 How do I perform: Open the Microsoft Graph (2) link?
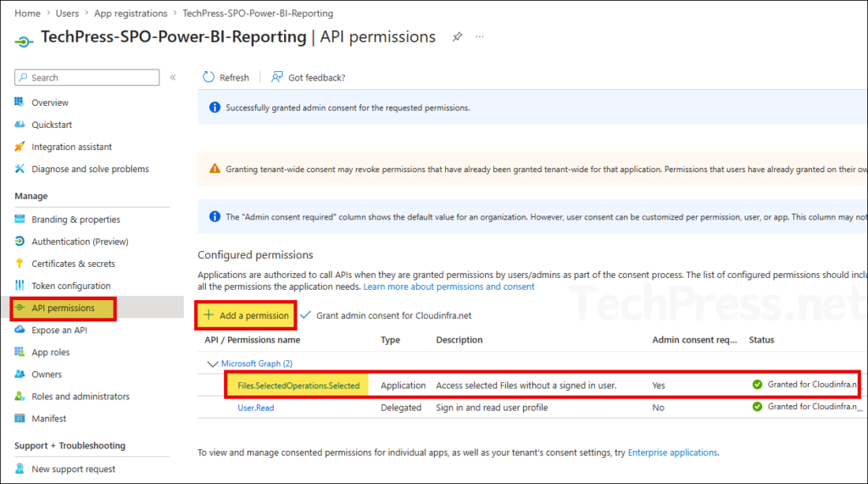(257, 364)
